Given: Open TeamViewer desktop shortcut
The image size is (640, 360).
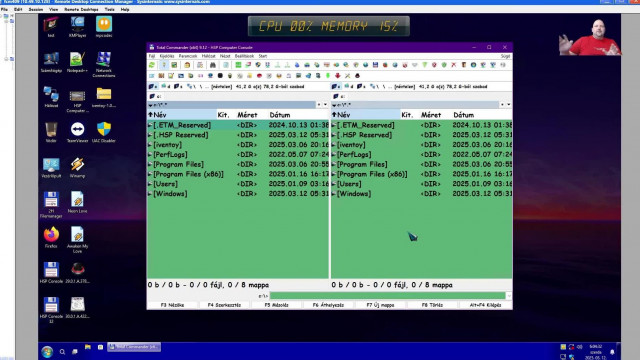Looking at the screenshot, I should pos(77,132).
